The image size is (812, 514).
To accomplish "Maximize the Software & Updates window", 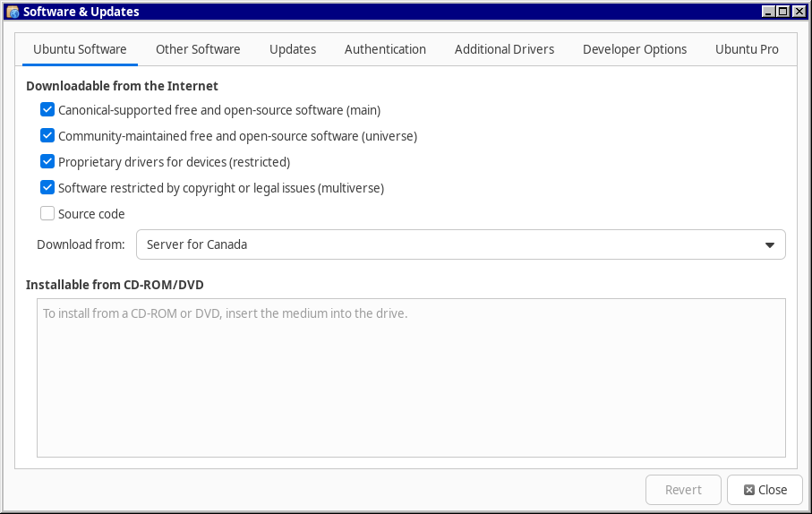I will click(783, 12).
